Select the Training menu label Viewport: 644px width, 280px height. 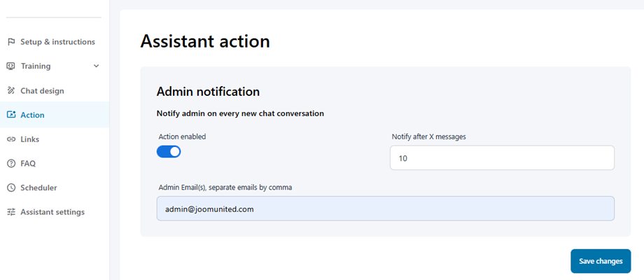click(x=36, y=66)
